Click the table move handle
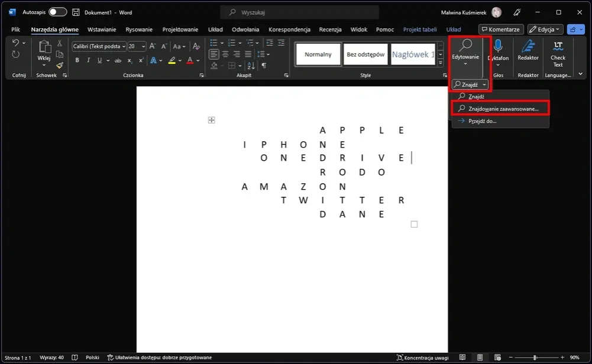Image resolution: width=592 pixels, height=364 pixels. pyautogui.click(x=212, y=120)
